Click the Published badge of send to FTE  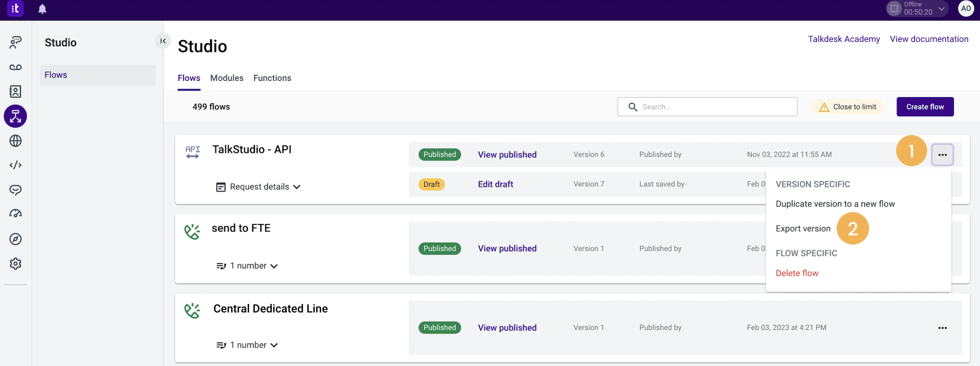click(439, 249)
